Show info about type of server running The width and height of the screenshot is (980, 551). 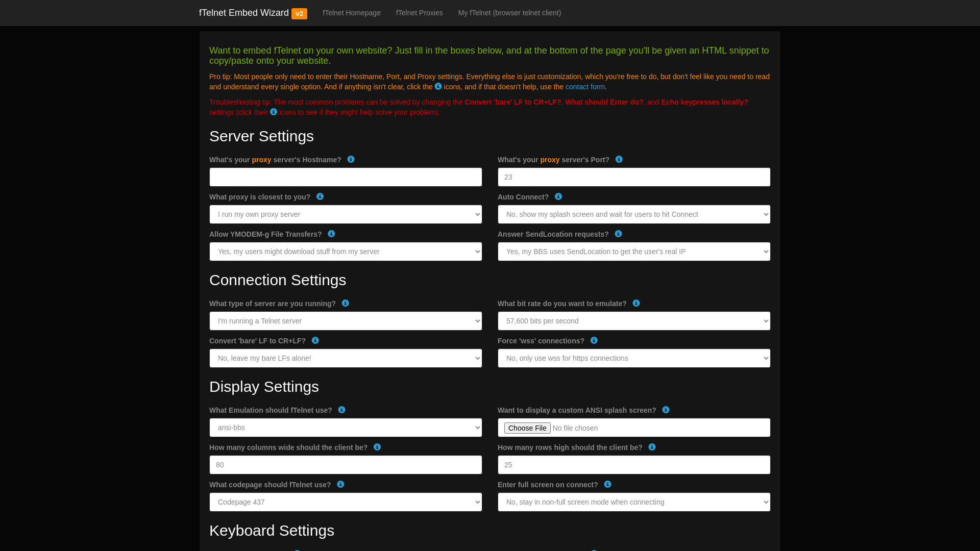coord(345,303)
